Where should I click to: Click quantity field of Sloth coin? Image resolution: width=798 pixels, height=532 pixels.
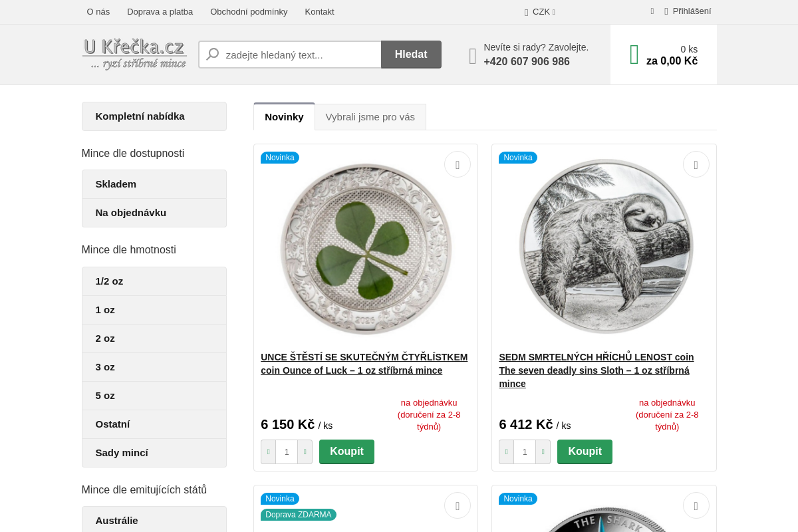click(x=525, y=452)
